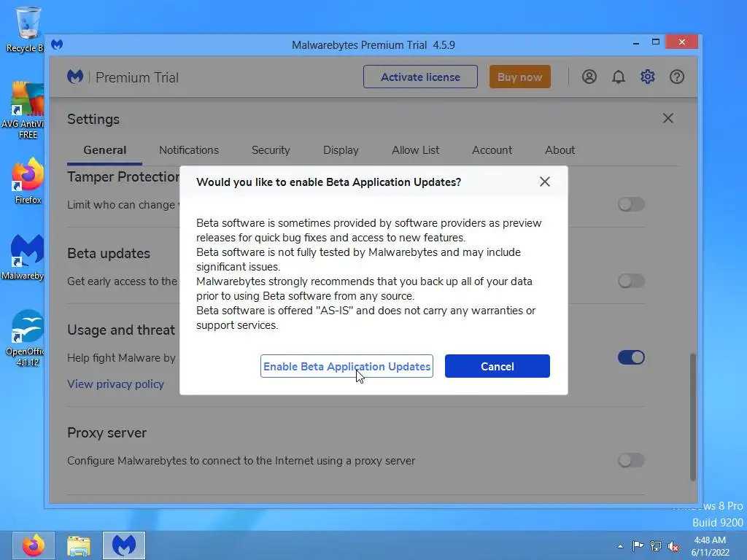
Task: Toggle the Beta updates switch
Action: [631, 281]
